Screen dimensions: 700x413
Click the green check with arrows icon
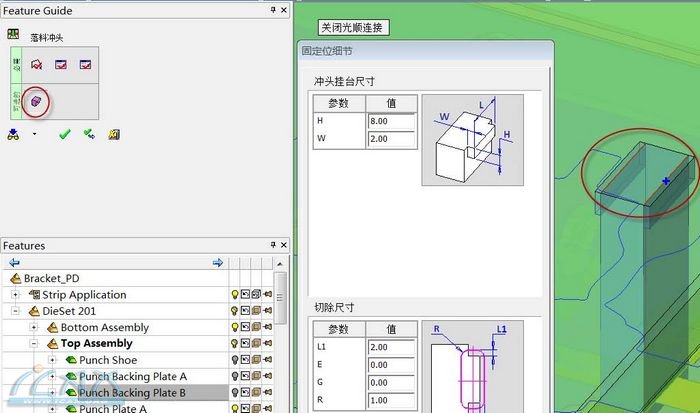tap(89, 134)
